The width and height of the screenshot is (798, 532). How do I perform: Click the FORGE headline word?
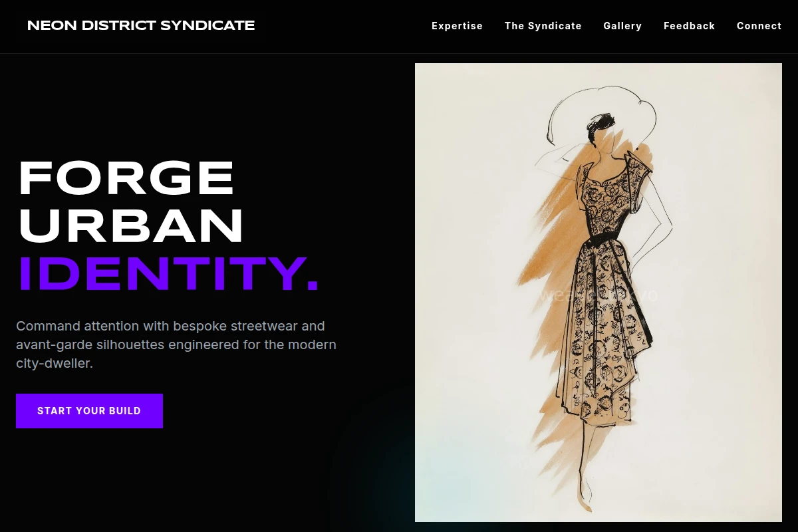pyautogui.click(x=126, y=178)
